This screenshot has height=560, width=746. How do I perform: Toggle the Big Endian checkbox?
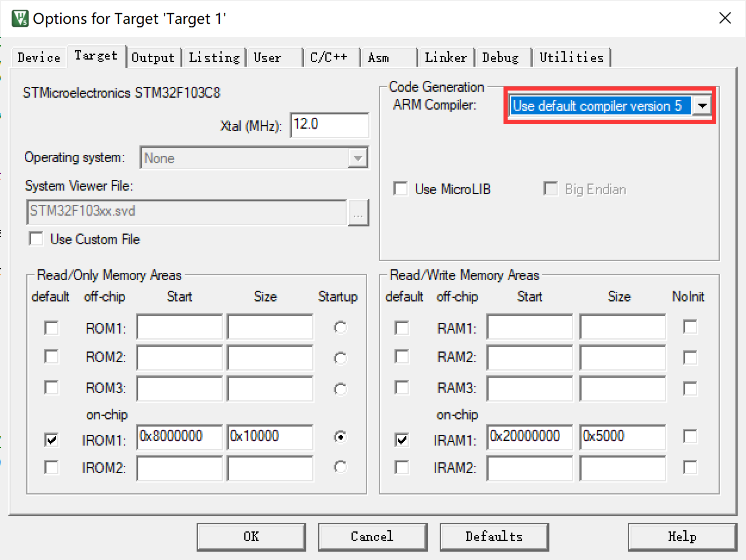(551, 189)
